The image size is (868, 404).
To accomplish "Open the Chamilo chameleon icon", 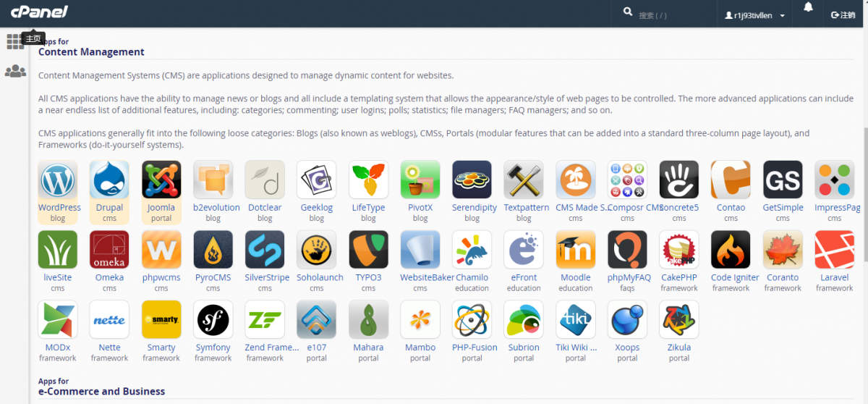I will 472,250.
